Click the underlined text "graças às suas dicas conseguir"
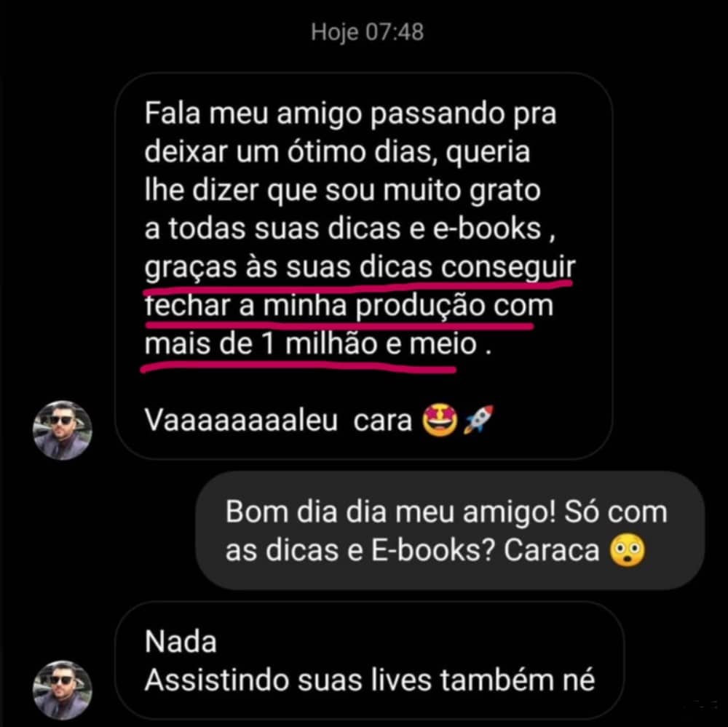This screenshot has width=728, height=727. (x=360, y=268)
